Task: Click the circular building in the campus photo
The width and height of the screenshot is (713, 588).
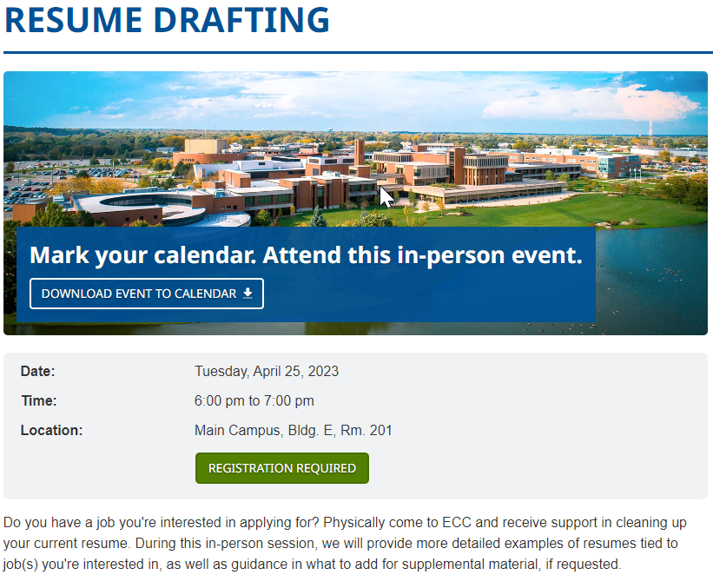Action: pos(150,207)
